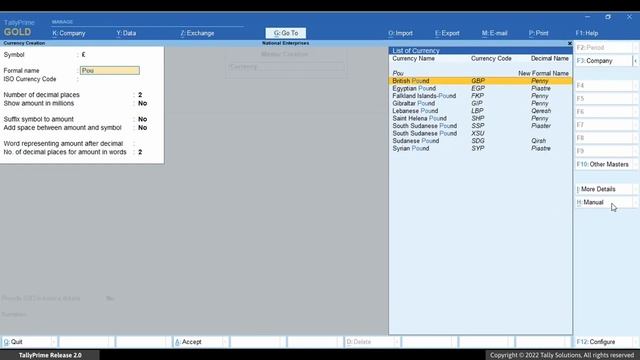The width and height of the screenshot is (640, 360).
Task: Choose Falkland Islands-Pound in list
Action: [480, 96]
